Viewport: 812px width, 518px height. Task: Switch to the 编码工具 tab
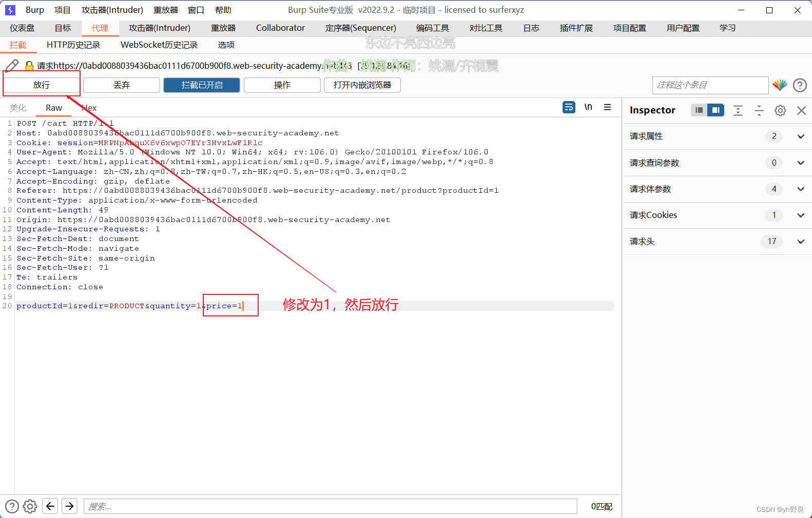[x=433, y=28]
